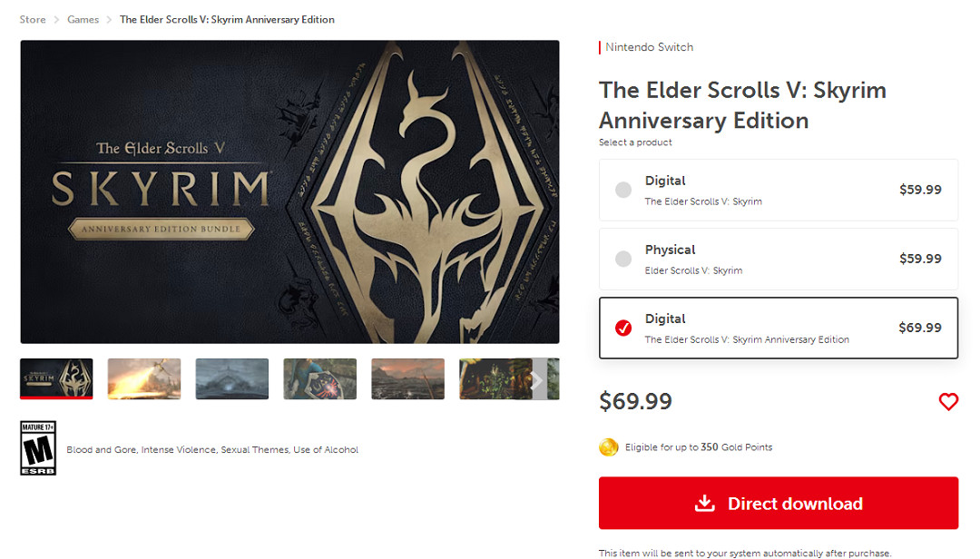Viewport: 980px width, 559px height.
Task: Click breadcrumb chevron after Store
Action: click(x=56, y=20)
